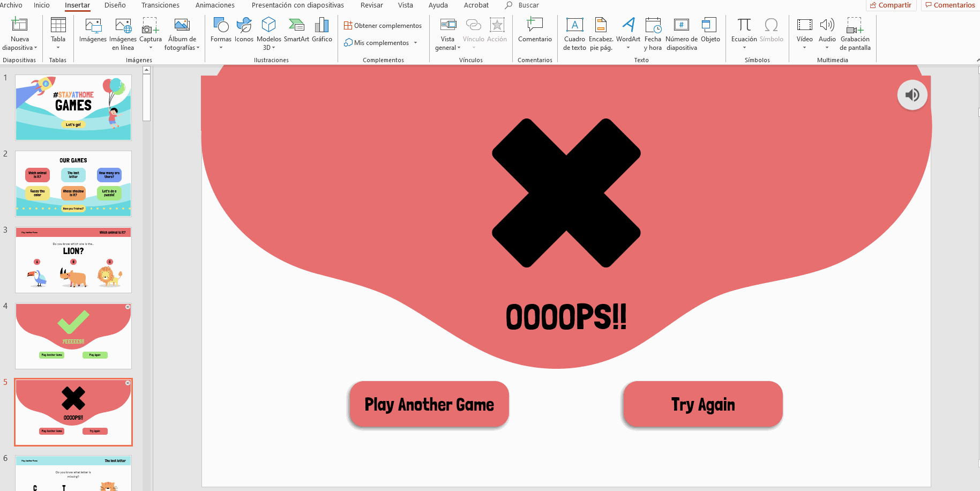Image resolution: width=980 pixels, height=491 pixels.
Task: Select slide 3 thumbnail LION?
Action: [73, 259]
